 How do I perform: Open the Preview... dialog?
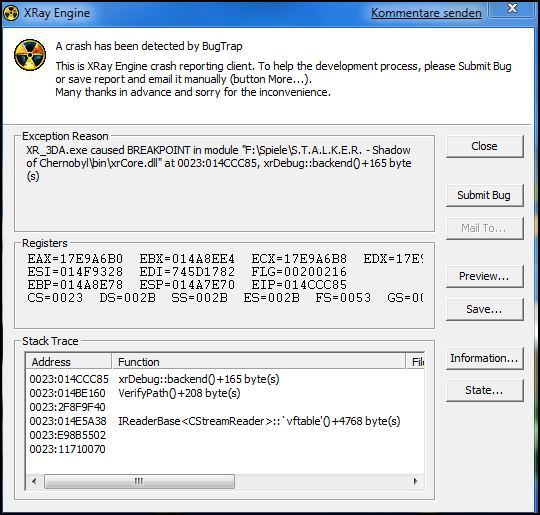tap(485, 276)
